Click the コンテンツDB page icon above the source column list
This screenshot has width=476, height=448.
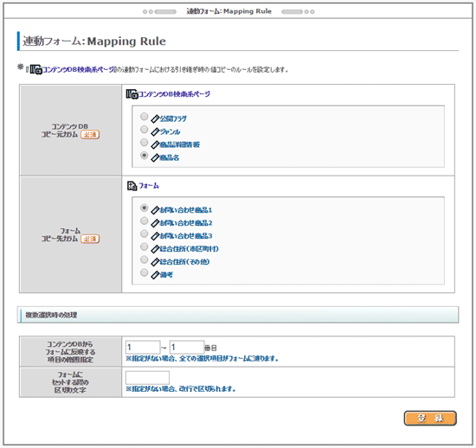click(x=132, y=94)
